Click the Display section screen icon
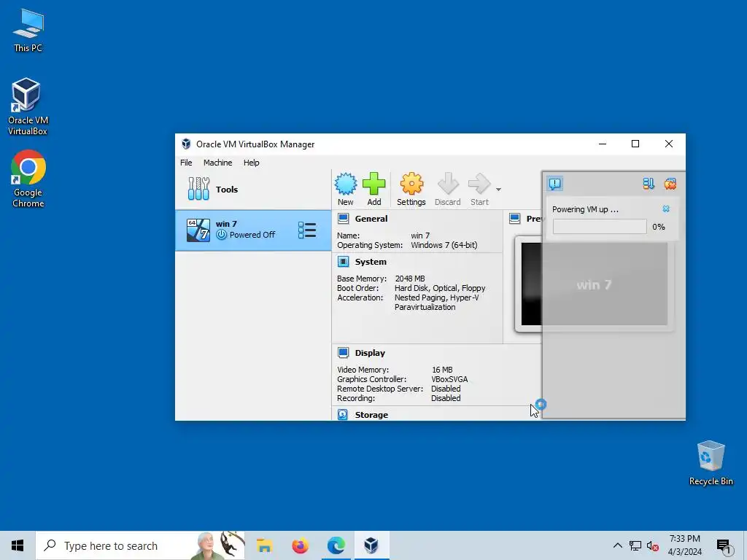The image size is (747, 560). (x=343, y=352)
